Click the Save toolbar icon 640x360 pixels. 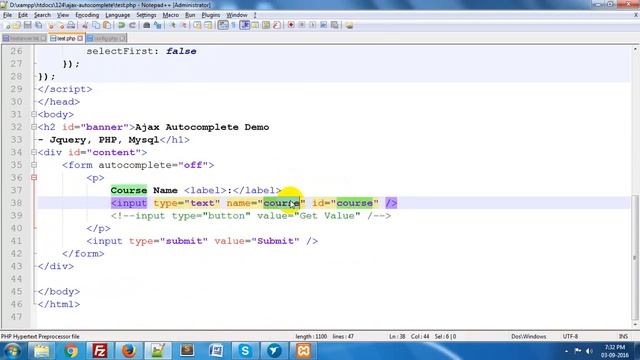27,25
